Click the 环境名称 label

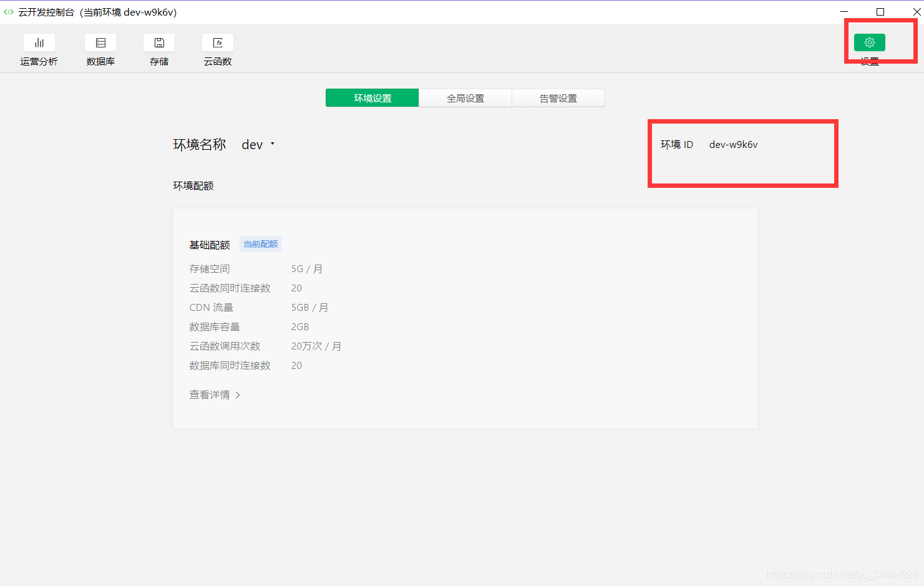[x=200, y=145]
